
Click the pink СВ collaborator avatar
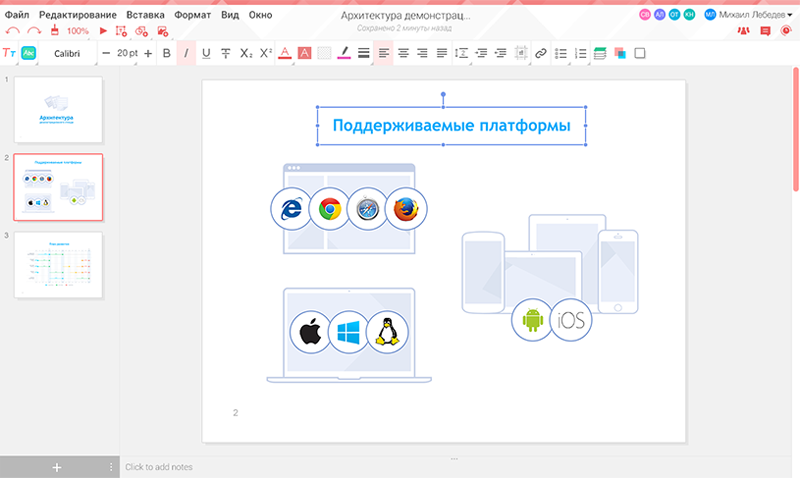[645, 15]
